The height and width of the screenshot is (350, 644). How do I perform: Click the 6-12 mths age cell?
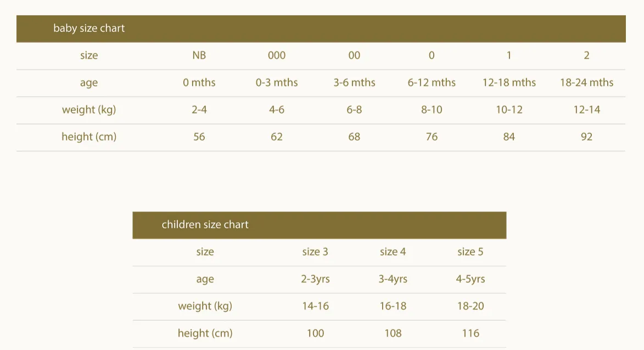431,82
